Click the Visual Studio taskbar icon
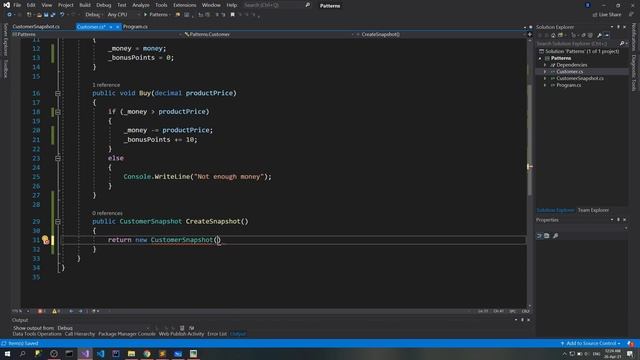This screenshot has height=360, width=640. click(x=85, y=353)
